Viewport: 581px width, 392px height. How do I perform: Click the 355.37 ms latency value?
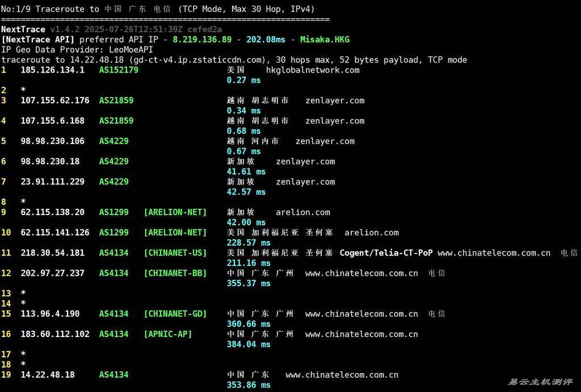pos(249,284)
